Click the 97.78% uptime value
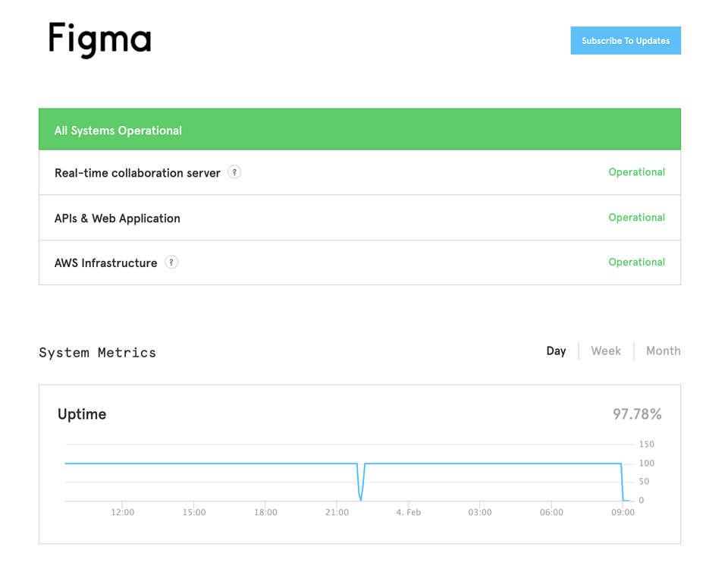Viewport: 728px width, 569px height. coord(637,414)
